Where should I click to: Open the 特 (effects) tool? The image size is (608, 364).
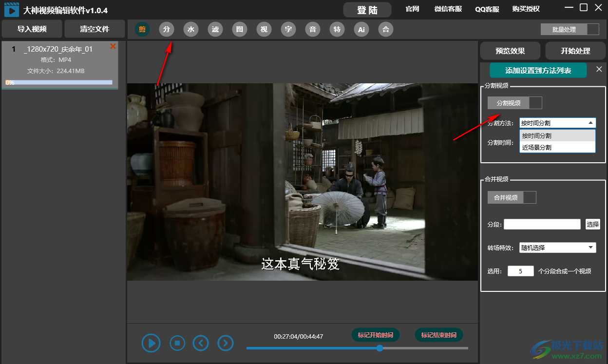[x=337, y=29]
